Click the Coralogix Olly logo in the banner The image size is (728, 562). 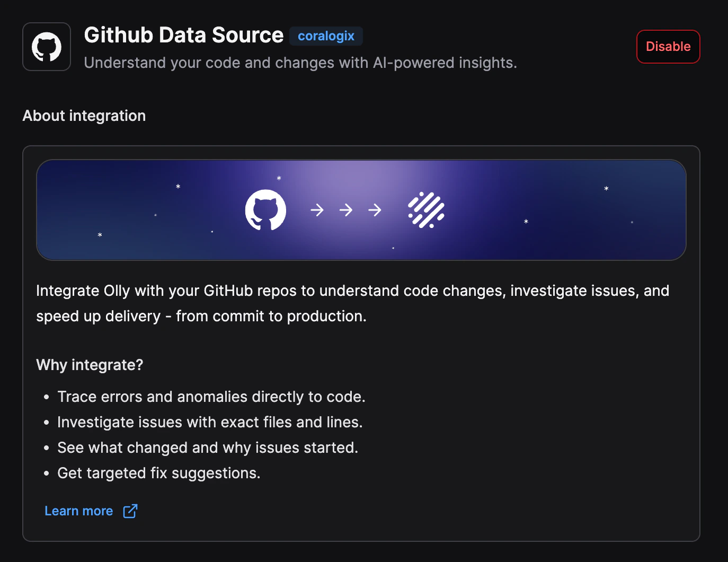click(425, 210)
